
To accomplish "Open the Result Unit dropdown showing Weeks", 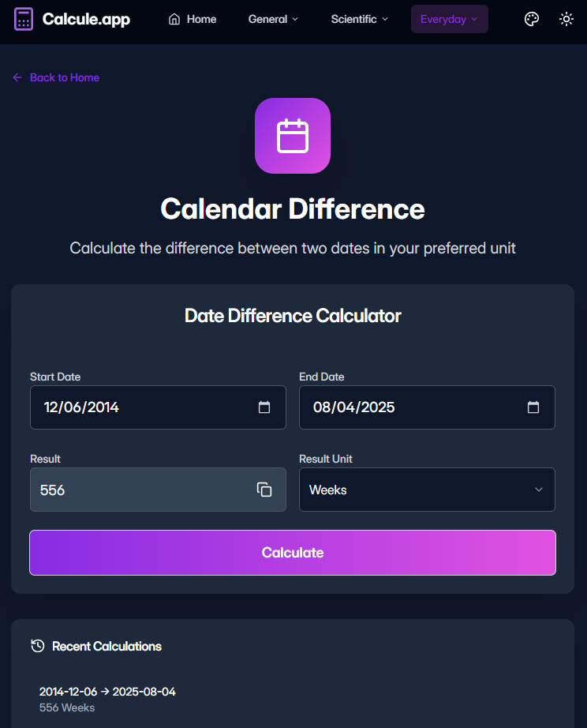I will tap(427, 490).
